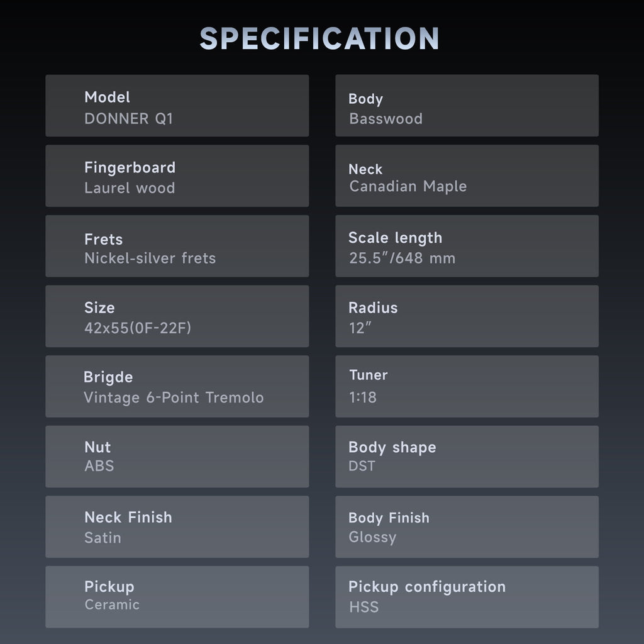Select the Brigde Vintage 6-Point Tremolo card
Image resolution: width=644 pixels, height=644 pixels.
pos(177,387)
